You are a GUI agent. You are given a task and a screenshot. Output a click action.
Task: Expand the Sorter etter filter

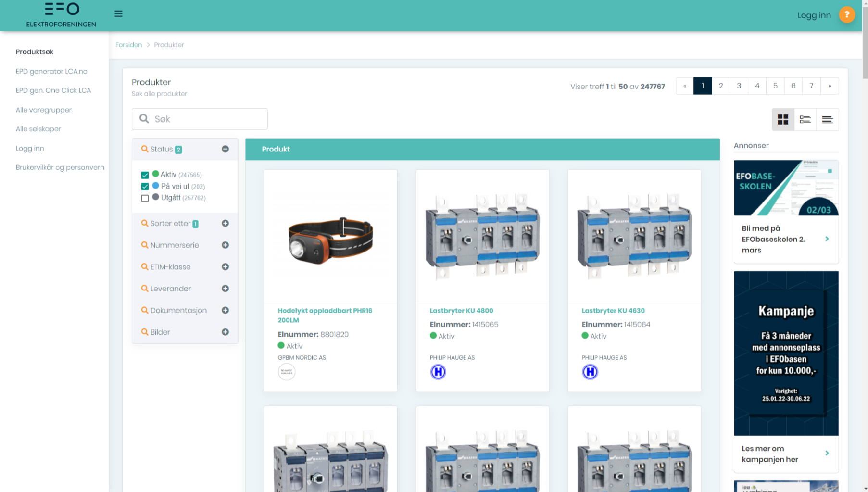click(x=225, y=224)
